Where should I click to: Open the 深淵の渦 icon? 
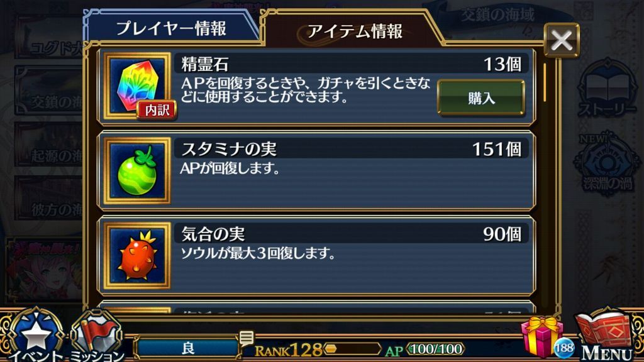pos(607,163)
